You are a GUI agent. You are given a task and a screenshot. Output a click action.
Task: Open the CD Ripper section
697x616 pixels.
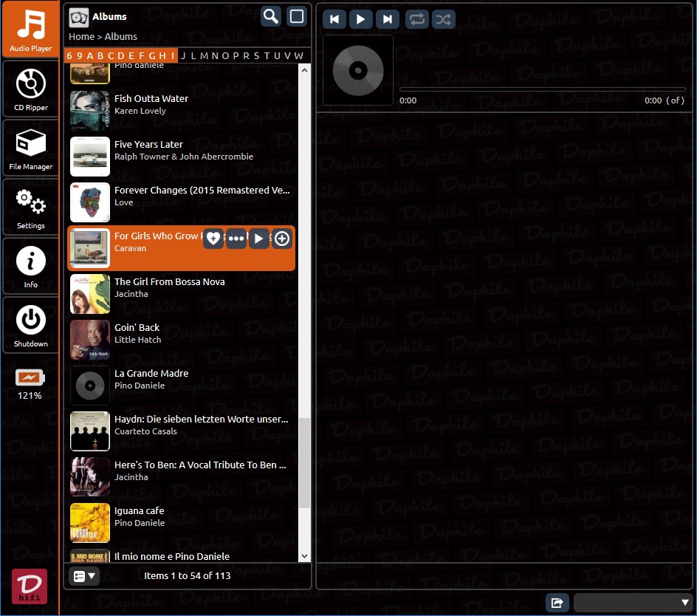pyautogui.click(x=30, y=89)
